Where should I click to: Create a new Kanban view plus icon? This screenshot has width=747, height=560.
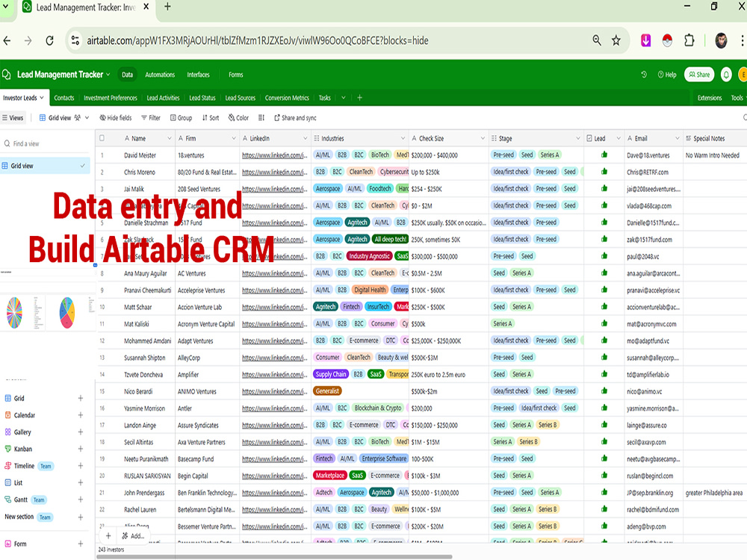(x=81, y=449)
